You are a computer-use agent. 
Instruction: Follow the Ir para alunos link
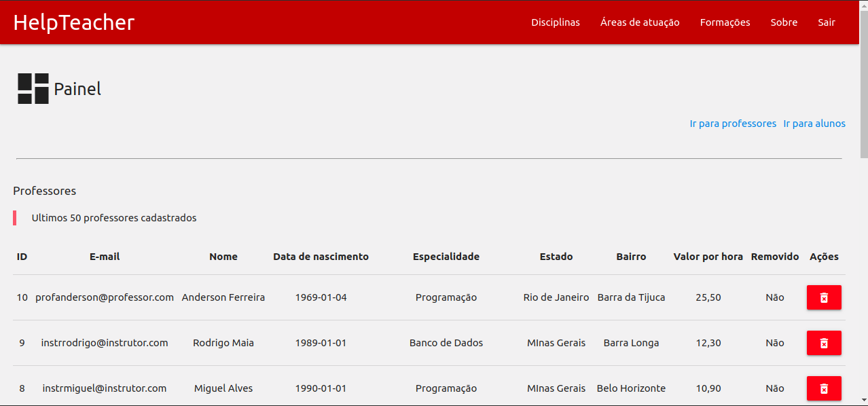[814, 124]
